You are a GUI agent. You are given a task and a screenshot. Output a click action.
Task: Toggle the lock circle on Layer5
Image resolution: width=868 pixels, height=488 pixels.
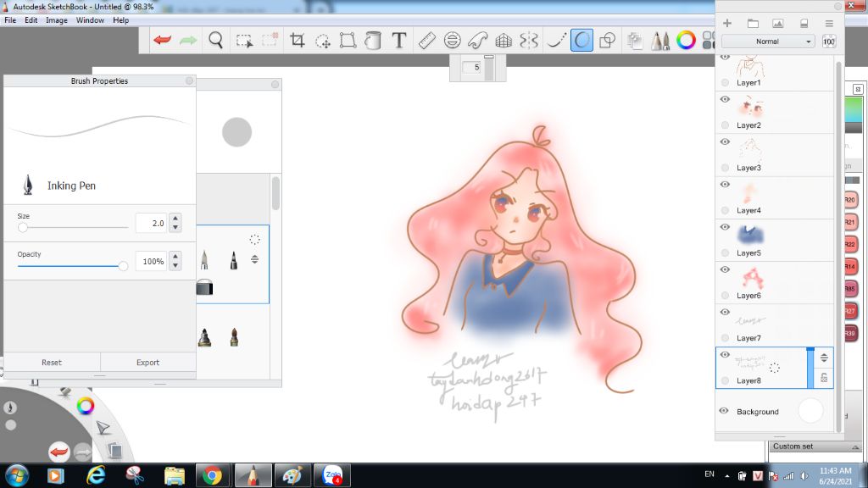pyautogui.click(x=726, y=252)
